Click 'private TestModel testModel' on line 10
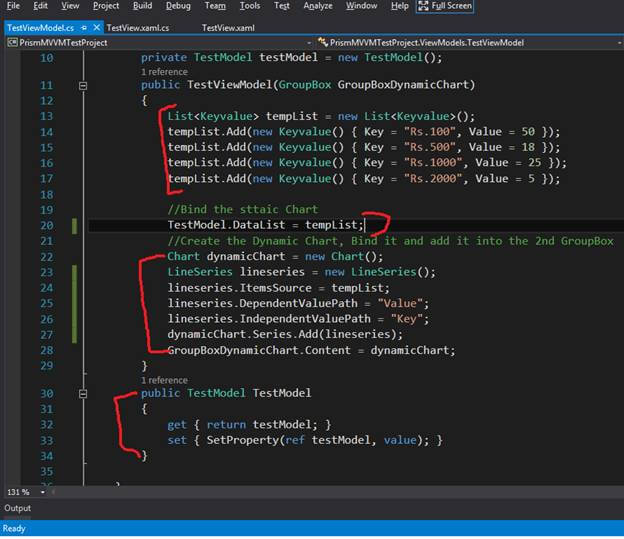624x539 pixels. point(229,57)
